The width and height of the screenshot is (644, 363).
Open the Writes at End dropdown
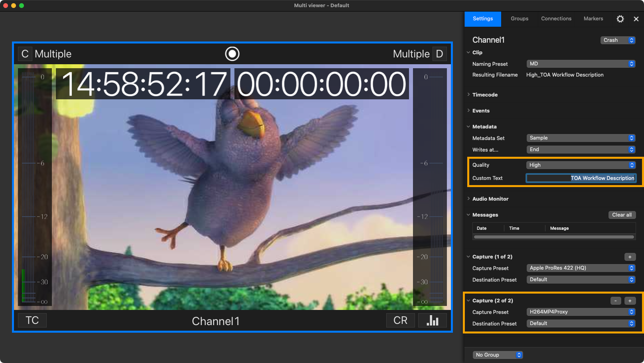pos(581,150)
